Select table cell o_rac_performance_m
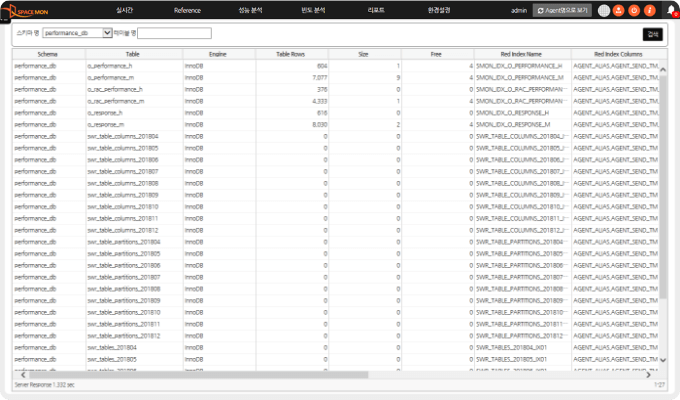Screen dimensions: 680x400 tap(134, 101)
